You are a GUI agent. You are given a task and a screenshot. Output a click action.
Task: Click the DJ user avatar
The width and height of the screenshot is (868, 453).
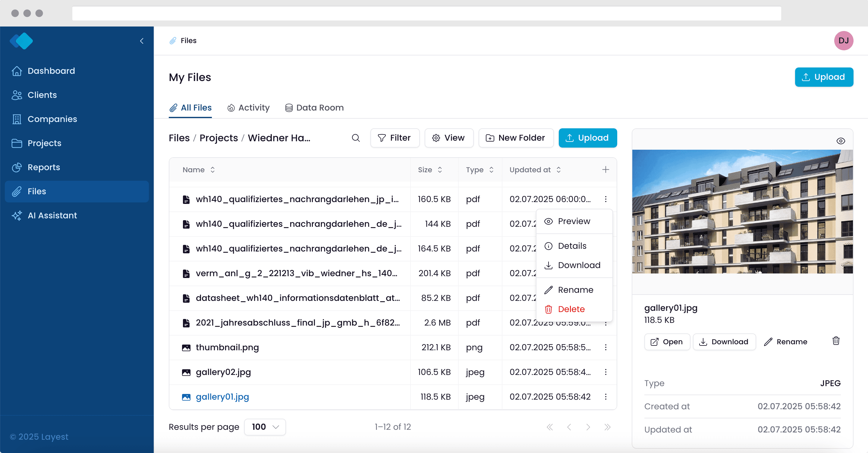(x=843, y=41)
